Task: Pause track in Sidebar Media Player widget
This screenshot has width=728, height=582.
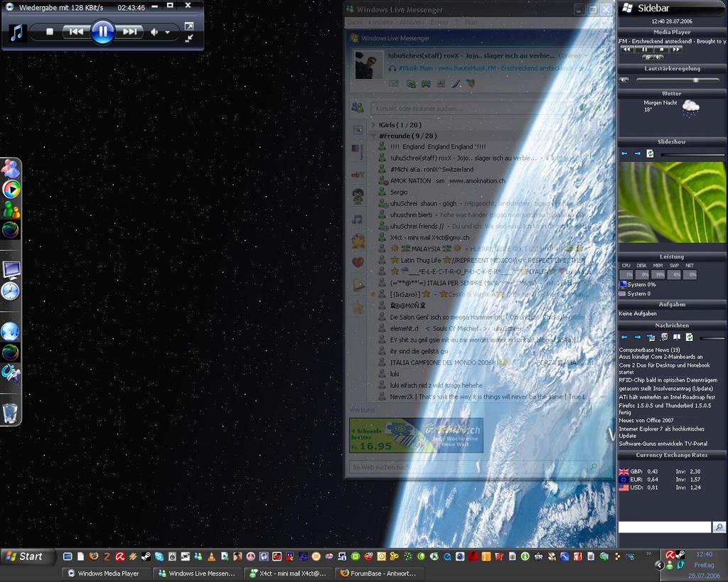Action: (644, 49)
